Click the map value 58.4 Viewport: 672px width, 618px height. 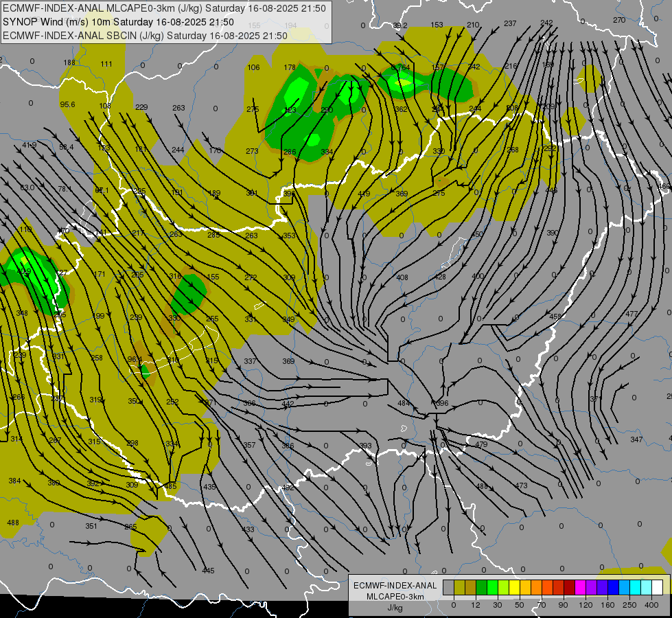coord(66,147)
